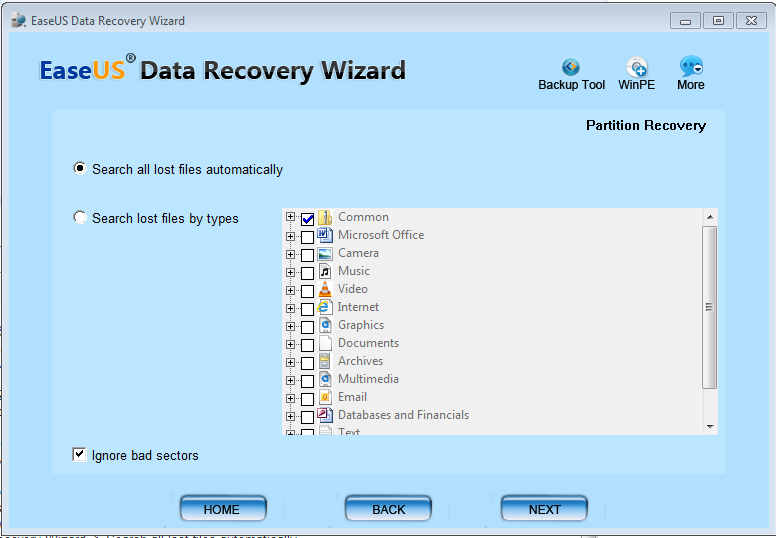The image size is (776, 538).
Task: Select Search all lost files automatically
Action: pos(80,168)
